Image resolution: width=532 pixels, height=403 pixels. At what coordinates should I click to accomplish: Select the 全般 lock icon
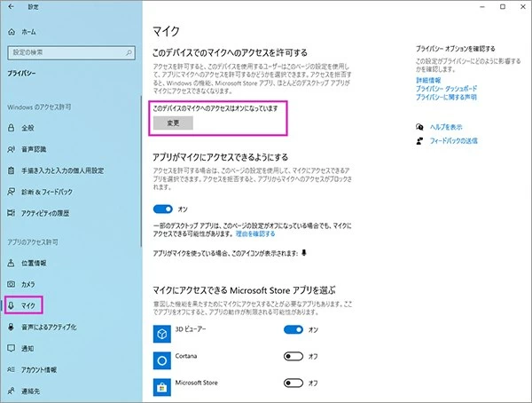point(12,128)
